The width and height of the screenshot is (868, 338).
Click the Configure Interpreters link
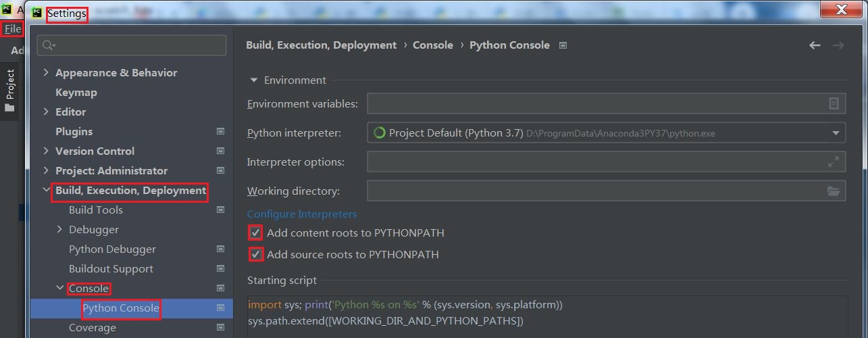click(302, 214)
